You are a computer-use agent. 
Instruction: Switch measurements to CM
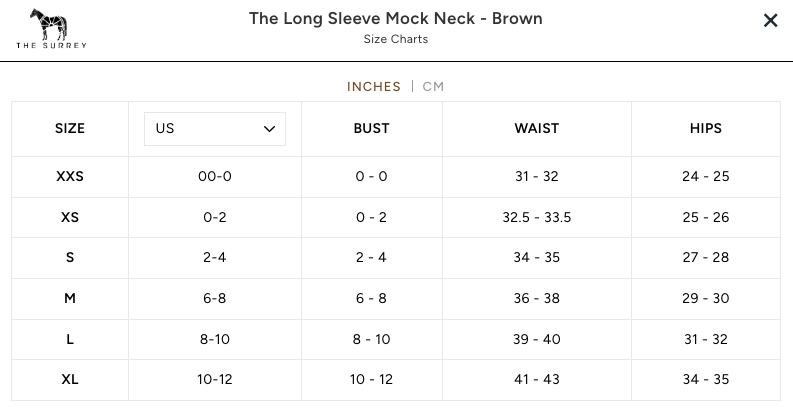(x=433, y=86)
